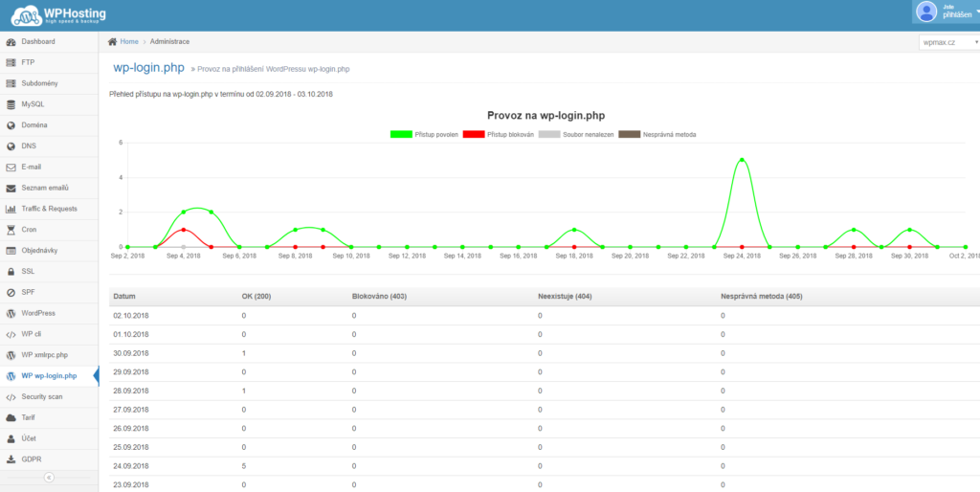Open the user account dropdown arrow
This screenshot has height=492, width=980.
[x=977, y=11]
